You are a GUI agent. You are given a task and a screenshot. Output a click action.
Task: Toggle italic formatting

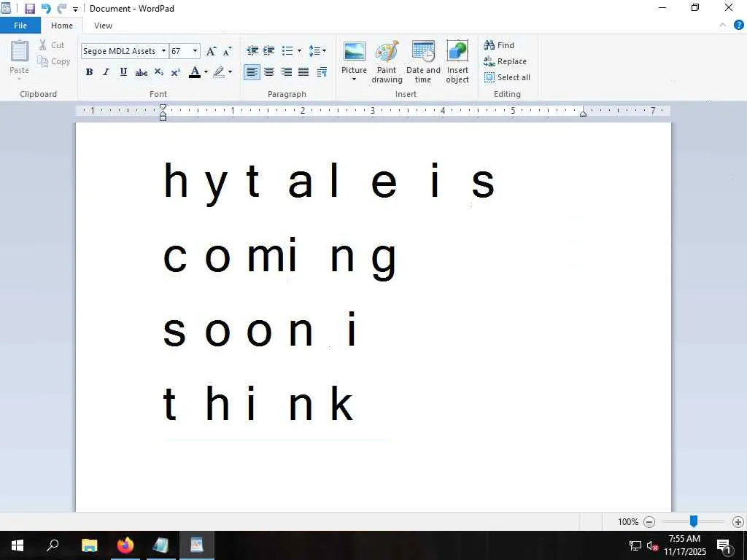point(107,72)
